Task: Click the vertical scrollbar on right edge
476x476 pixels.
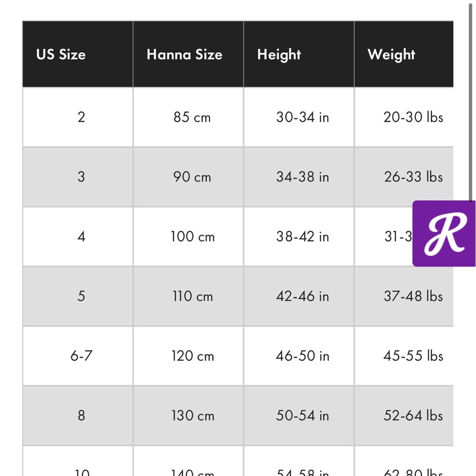Action: click(x=471, y=100)
